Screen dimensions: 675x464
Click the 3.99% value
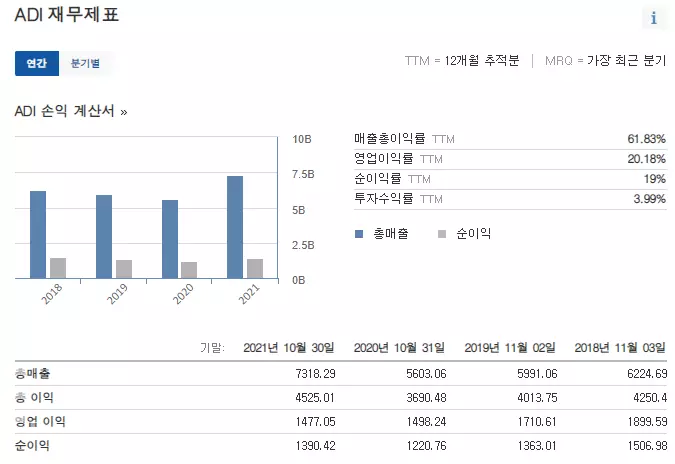coord(649,199)
